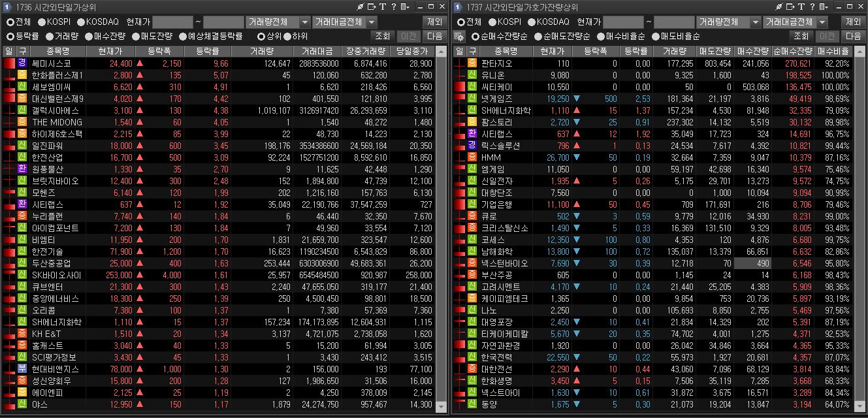
Task: Open the chart icon in the 쎄미시스코 row
Action: [x=8, y=63]
